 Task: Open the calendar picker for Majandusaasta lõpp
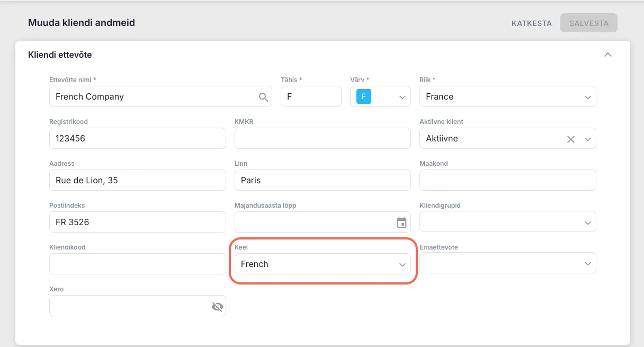pyautogui.click(x=401, y=223)
